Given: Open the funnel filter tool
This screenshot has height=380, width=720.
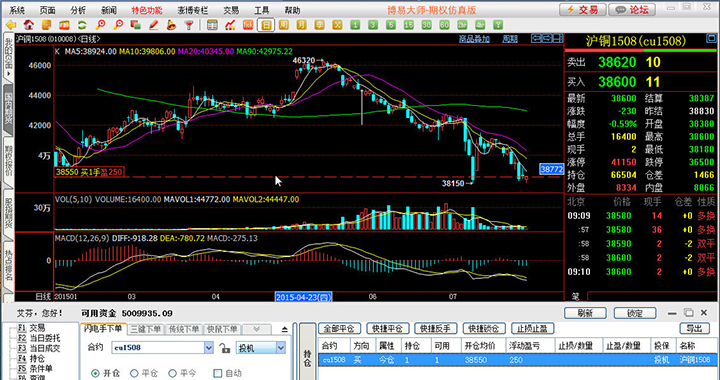Looking at the screenshot, I should click(189, 25).
